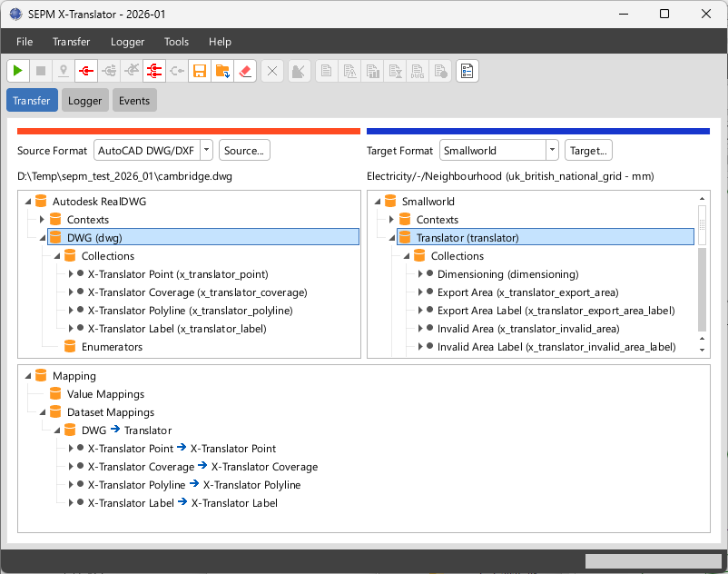Start transfer with the green play button
The image size is (728, 574).
pos(18,71)
